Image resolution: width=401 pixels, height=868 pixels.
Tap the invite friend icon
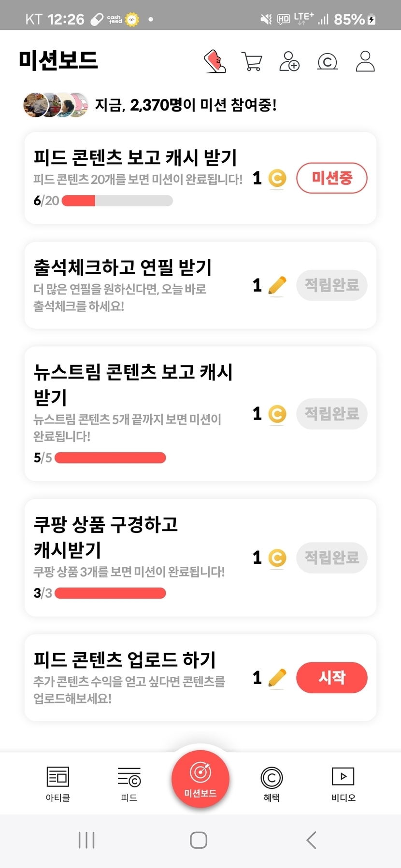click(289, 61)
